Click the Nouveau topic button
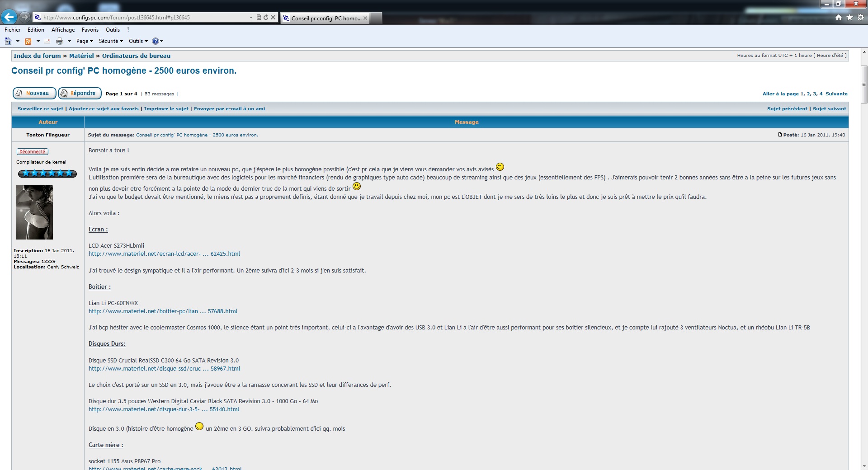 pos(34,93)
